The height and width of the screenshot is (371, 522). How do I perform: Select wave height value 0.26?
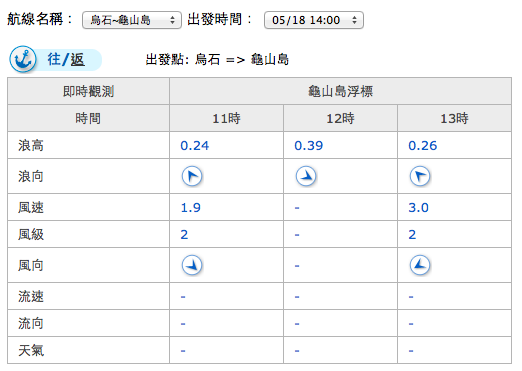point(423,146)
